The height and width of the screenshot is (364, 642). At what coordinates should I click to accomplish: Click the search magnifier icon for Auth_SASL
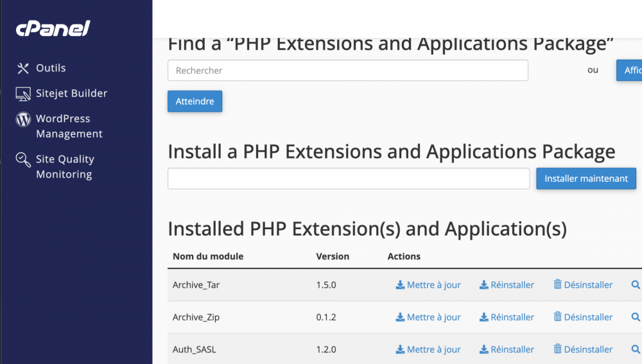[636, 349]
